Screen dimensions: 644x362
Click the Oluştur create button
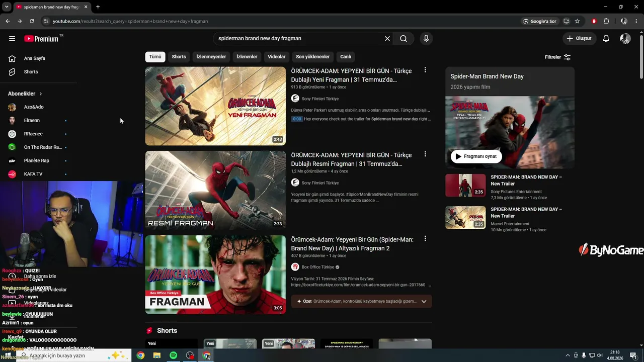pyautogui.click(x=579, y=38)
